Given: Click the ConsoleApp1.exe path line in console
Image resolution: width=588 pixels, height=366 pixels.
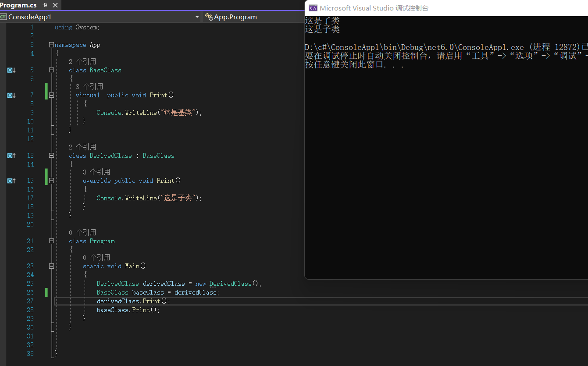Looking at the screenshot, I should (x=446, y=47).
